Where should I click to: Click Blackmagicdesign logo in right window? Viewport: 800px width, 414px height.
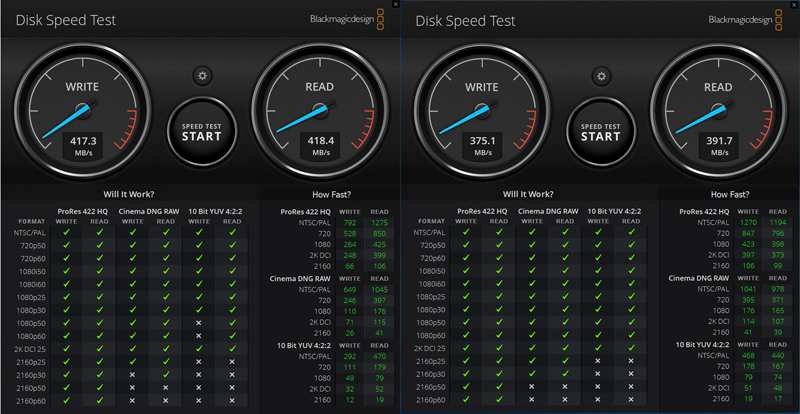coord(741,19)
